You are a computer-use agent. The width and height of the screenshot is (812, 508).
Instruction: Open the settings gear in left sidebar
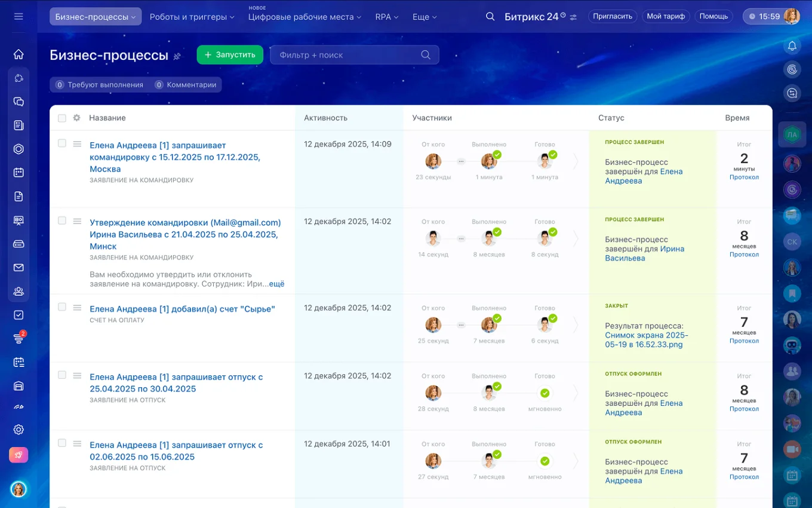(19, 430)
